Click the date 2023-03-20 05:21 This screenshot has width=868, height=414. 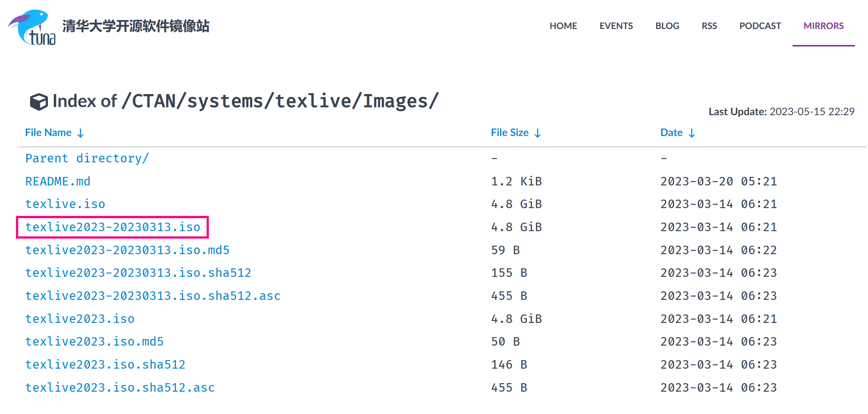pyautogui.click(x=719, y=181)
